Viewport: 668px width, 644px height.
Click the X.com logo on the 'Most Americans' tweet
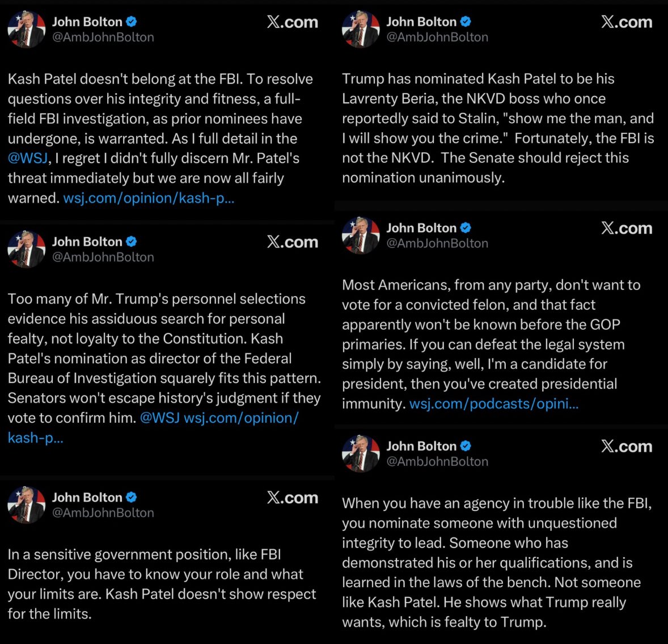click(627, 228)
